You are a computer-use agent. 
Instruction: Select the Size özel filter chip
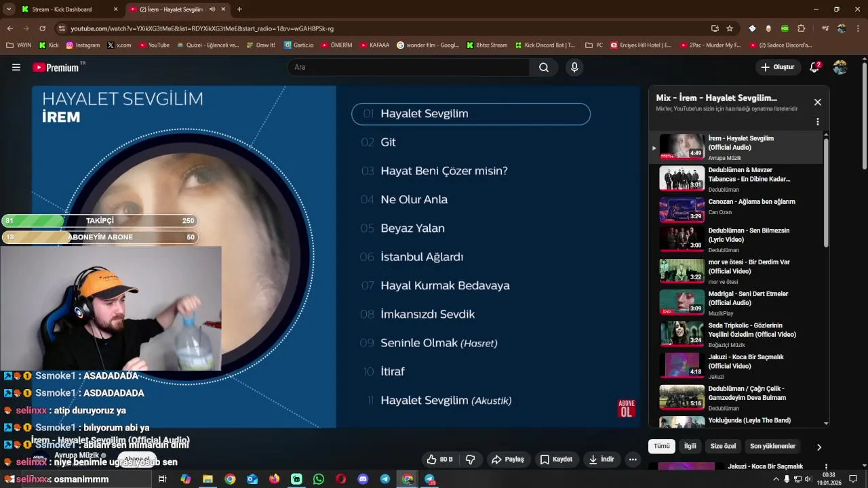click(x=723, y=446)
